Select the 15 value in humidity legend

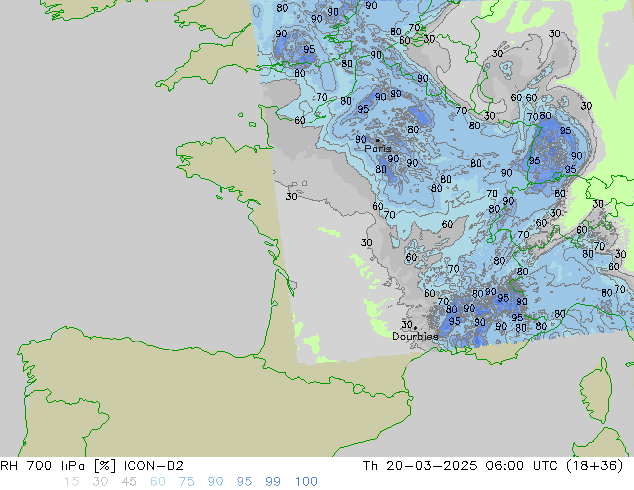pos(71,482)
